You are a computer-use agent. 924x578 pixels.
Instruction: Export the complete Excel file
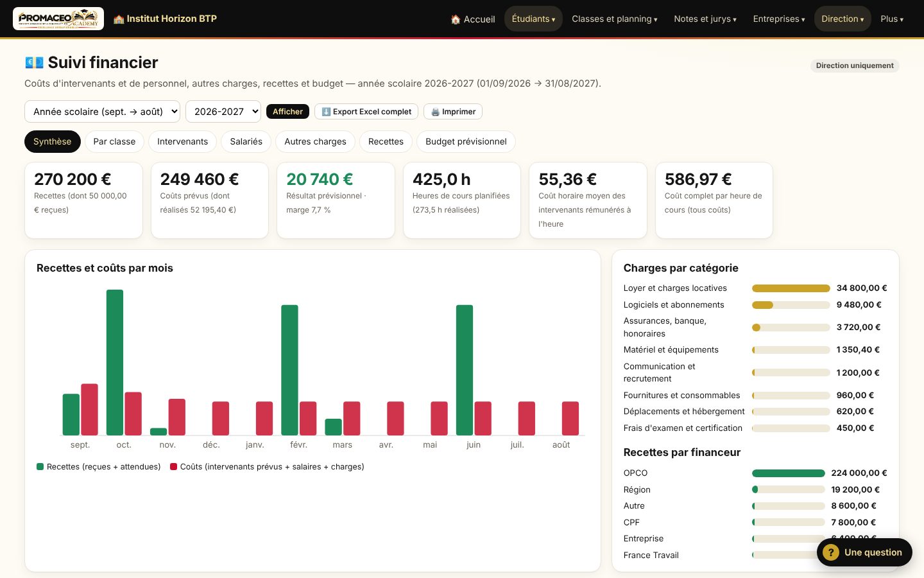tap(366, 112)
